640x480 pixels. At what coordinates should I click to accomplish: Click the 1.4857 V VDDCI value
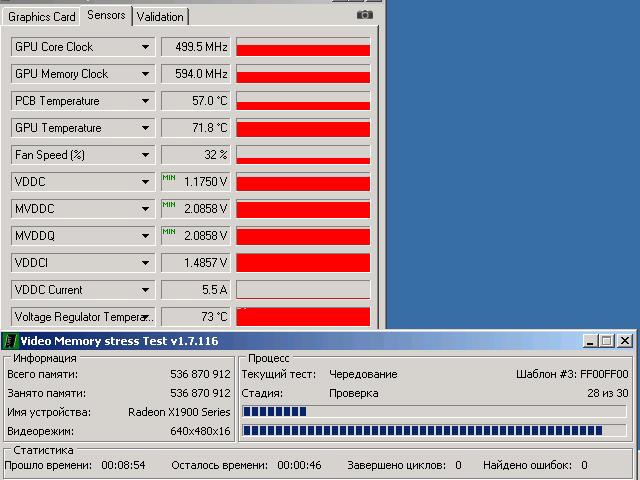click(196, 262)
